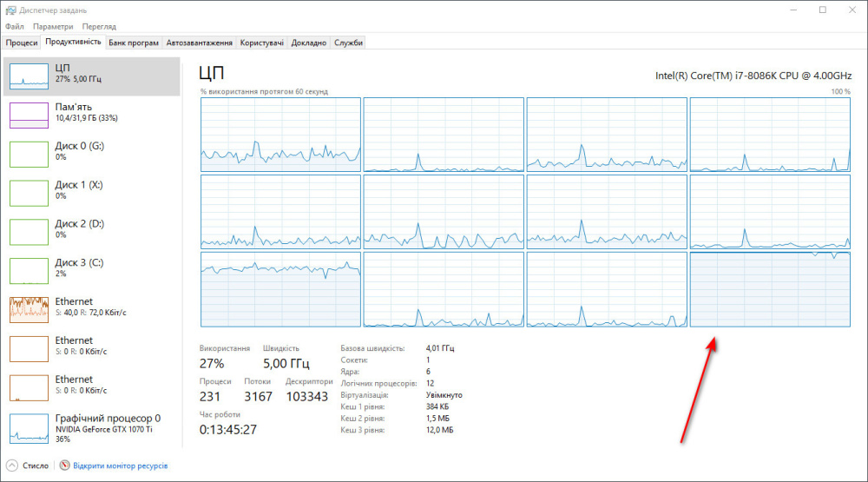Click the Task Manager app icon in title bar
This screenshot has width=868, height=482.
click(10, 10)
